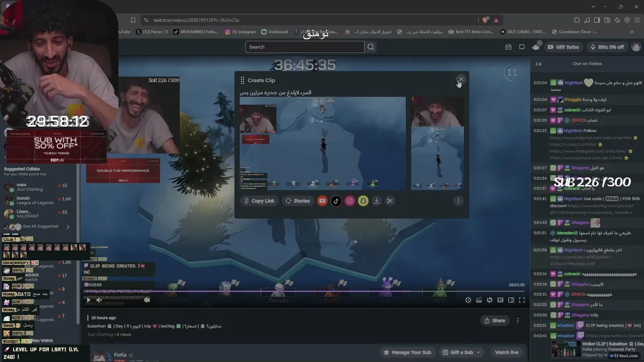This screenshot has height=362, width=644.
Task: Share this video
Action: [x=495, y=320]
